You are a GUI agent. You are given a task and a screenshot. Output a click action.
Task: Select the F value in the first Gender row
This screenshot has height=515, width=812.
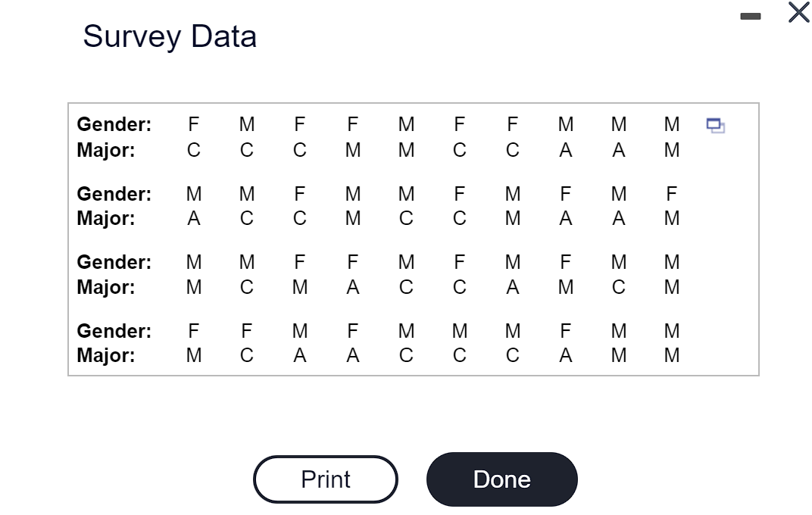click(193, 124)
